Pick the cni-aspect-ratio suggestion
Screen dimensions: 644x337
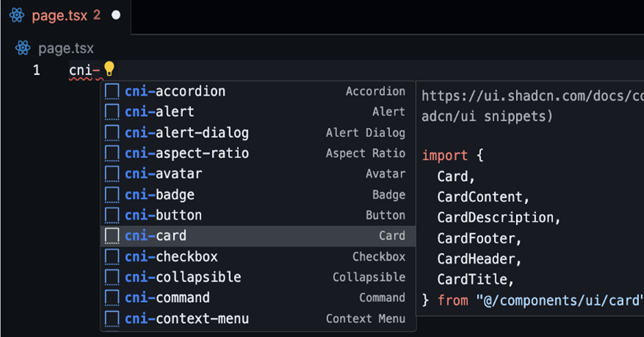coord(258,153)
